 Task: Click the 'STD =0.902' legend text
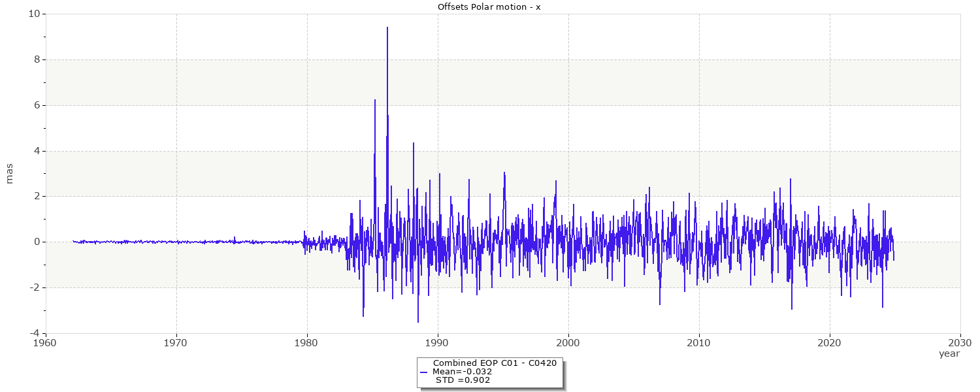click(463, 380)
